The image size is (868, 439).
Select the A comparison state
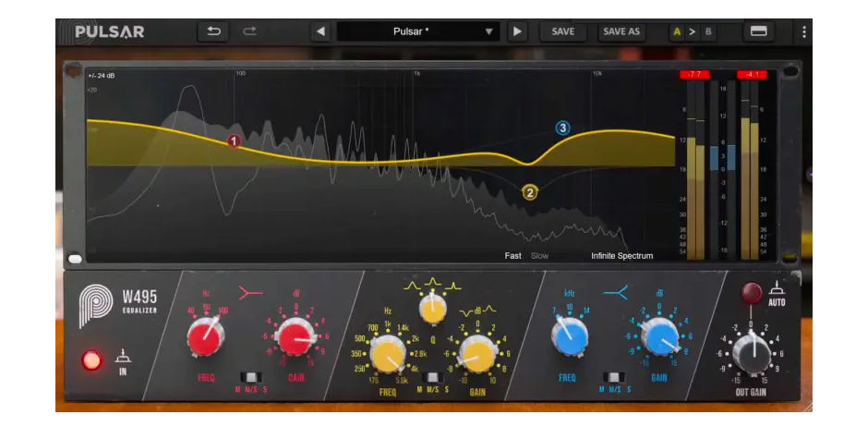click(x=677, y=31)
